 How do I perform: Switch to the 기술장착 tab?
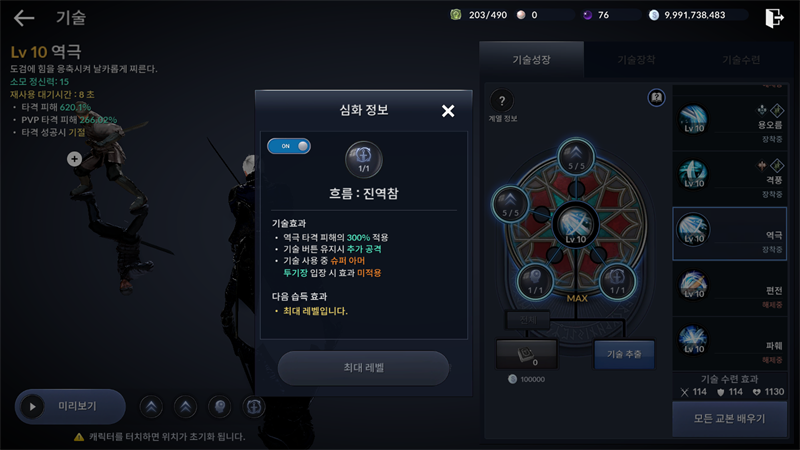pos(636,60)
